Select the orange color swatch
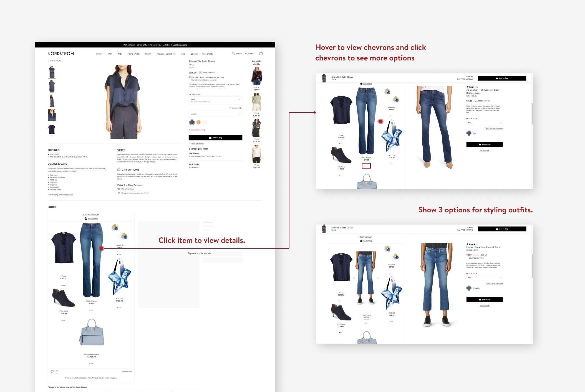 pyautogui.click(x=199, y=122)
